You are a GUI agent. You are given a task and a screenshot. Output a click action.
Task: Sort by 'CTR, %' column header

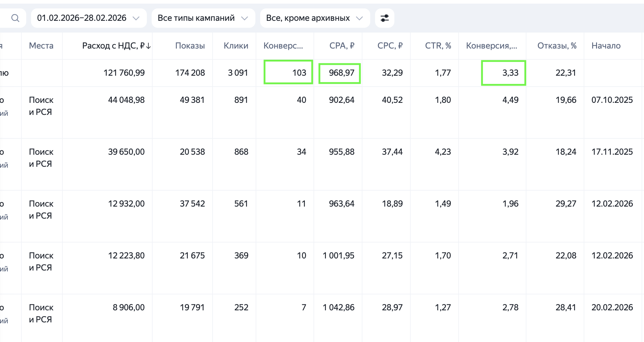[x=438, y=46]
